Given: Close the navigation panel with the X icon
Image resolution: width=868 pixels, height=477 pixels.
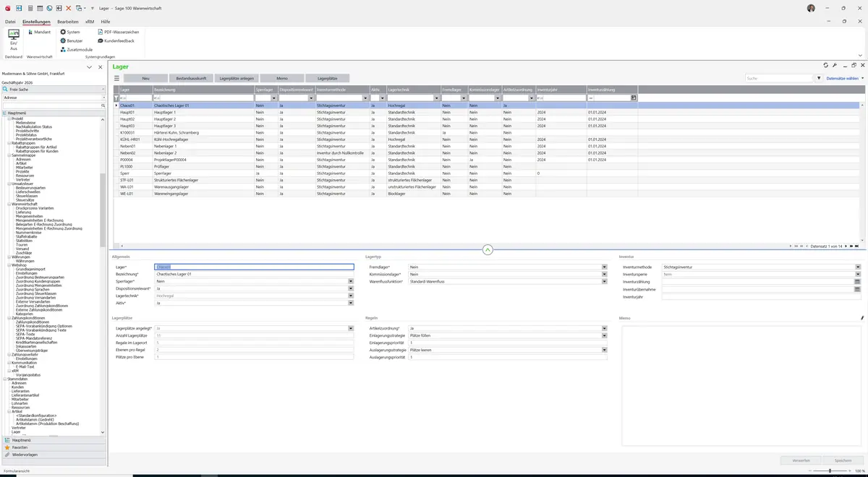Looking at the screenshot, I should click(100, 66).
